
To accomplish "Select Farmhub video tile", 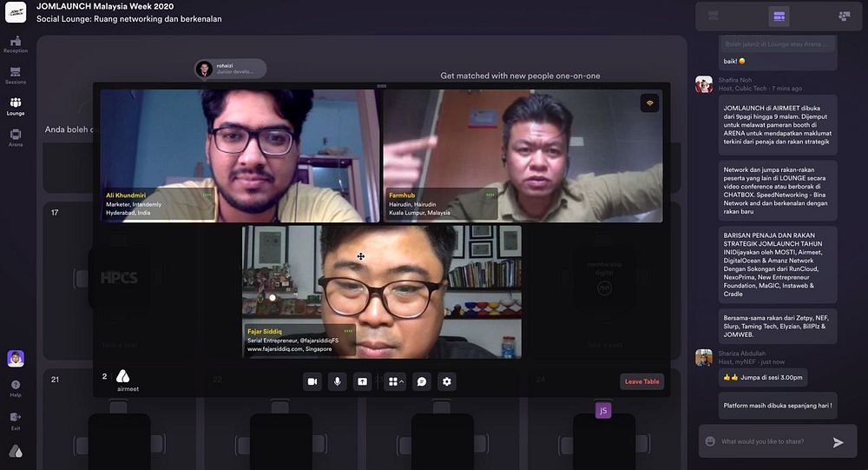I will point(523,156).
